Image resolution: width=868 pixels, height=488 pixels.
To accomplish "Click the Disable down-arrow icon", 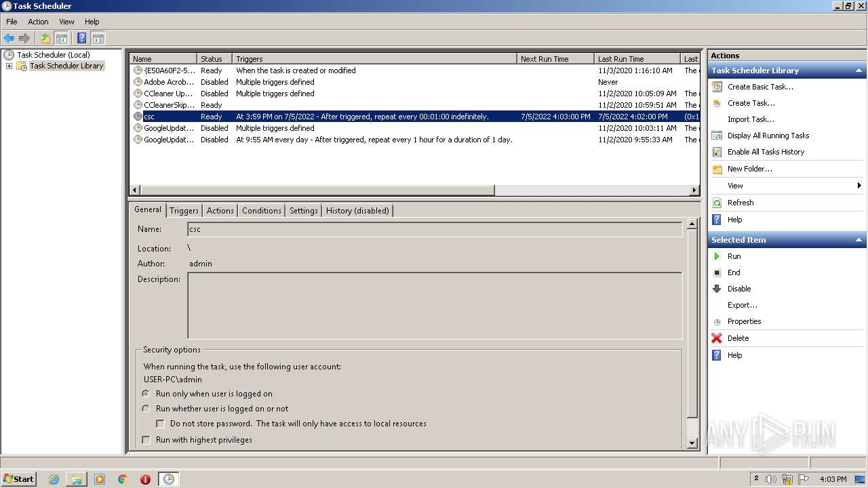I will (x=717, y=289).
